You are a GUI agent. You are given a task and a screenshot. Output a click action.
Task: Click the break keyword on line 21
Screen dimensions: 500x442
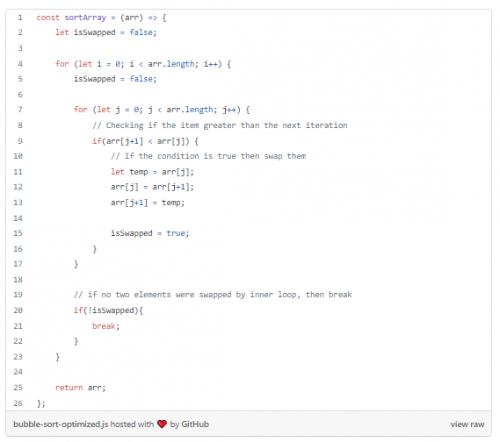[104, 326]
